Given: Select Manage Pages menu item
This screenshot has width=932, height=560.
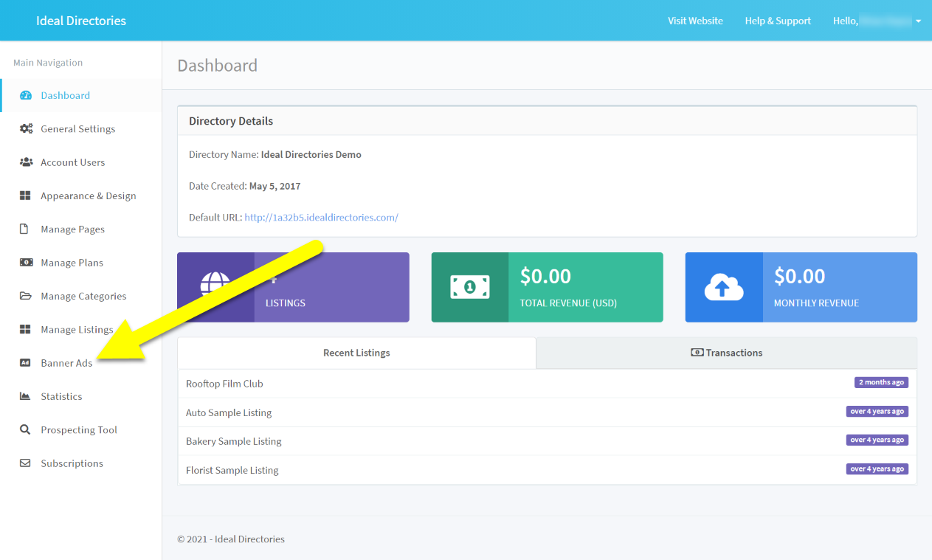Looking at the screenshot, I should (x=81, y=229).
